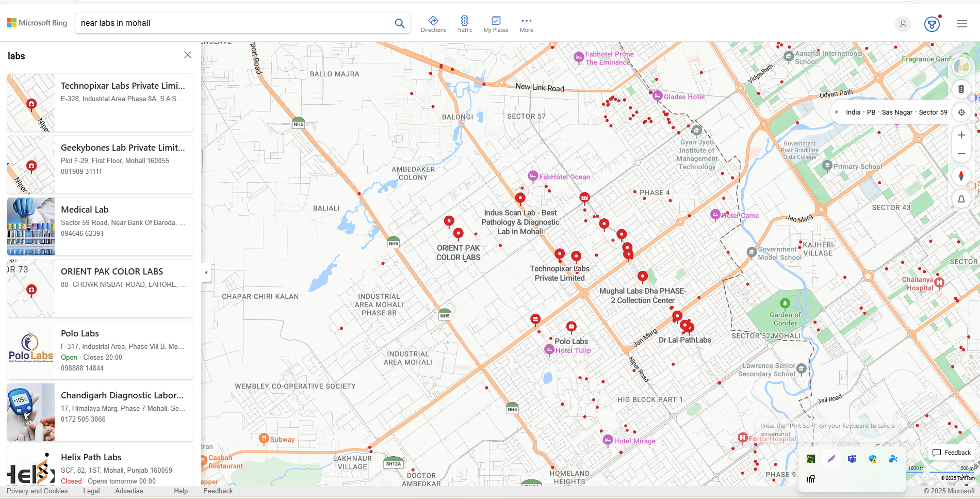Open the Advertise footer link

[129, 491]
